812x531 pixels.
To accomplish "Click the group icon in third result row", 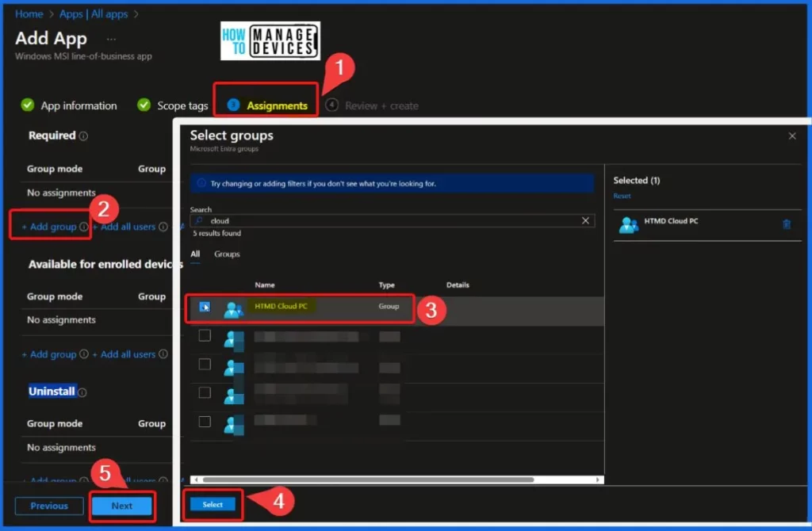I will [x=234, y=368].
